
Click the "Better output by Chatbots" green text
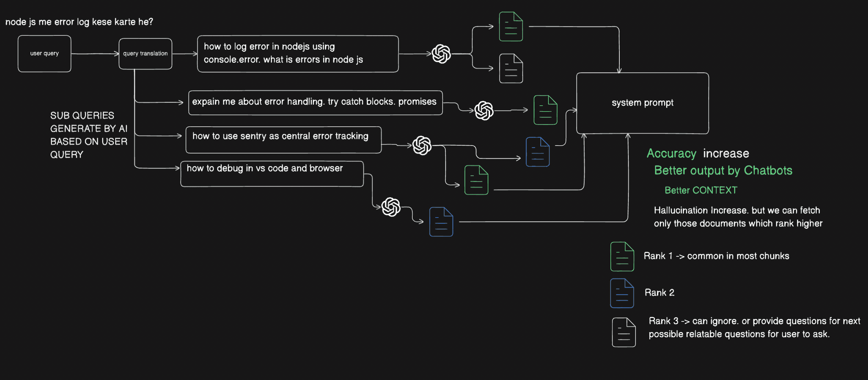(x=723, y=170)
